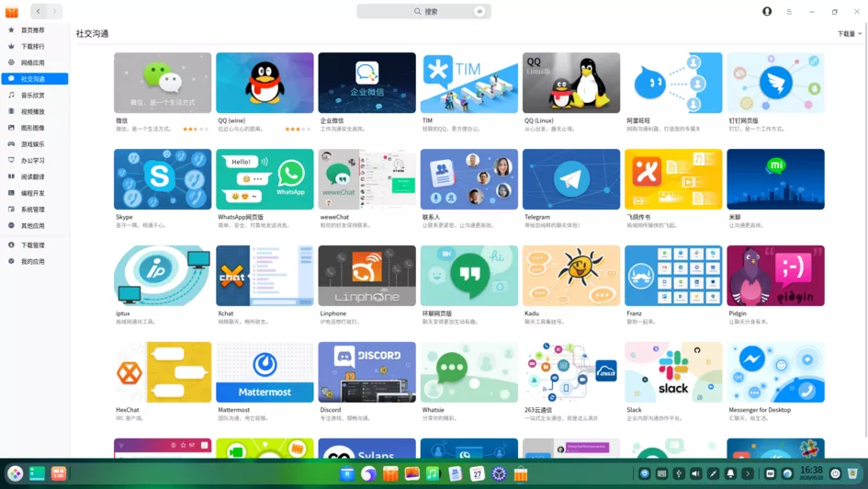868x489 pixels.
Task: Open the Xchat app thumbnail
Action: [265, 276]
